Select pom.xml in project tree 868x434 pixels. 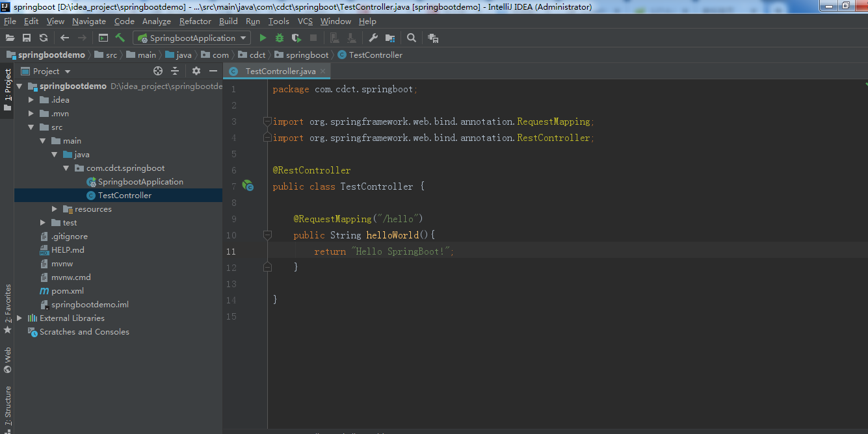68,291
